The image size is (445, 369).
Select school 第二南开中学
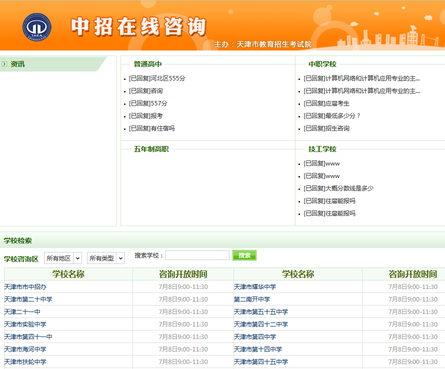click(252, 299)
